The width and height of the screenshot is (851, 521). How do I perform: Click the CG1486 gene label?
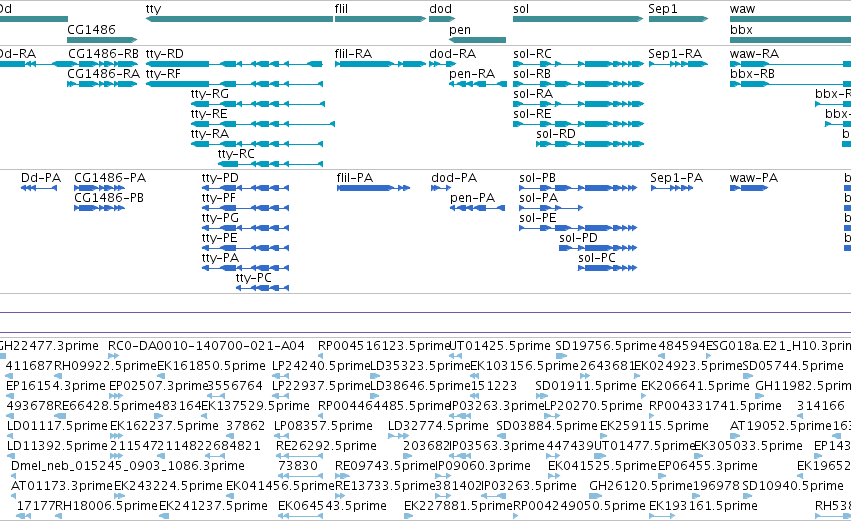pos(91,29)
